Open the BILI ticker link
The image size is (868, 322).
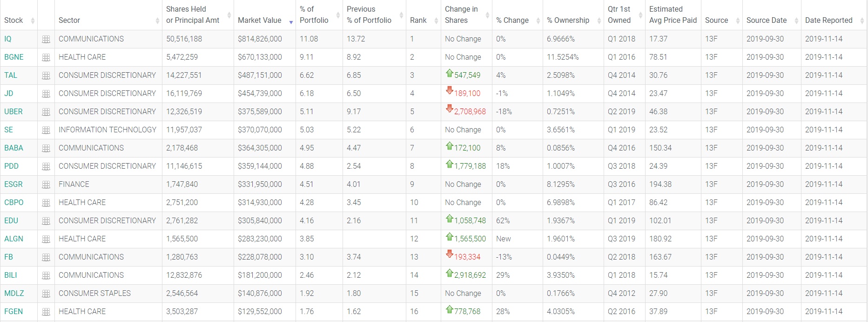tap(11, 275)
